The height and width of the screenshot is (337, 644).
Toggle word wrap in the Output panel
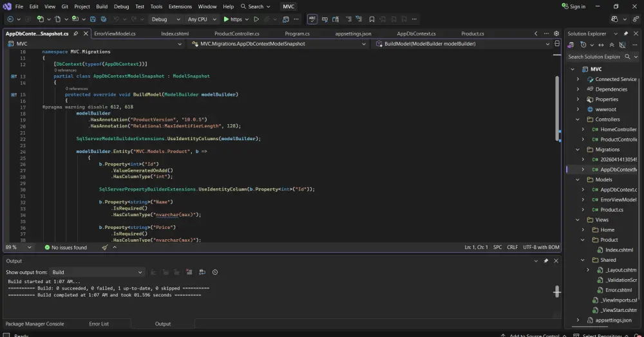coord(202,272)
